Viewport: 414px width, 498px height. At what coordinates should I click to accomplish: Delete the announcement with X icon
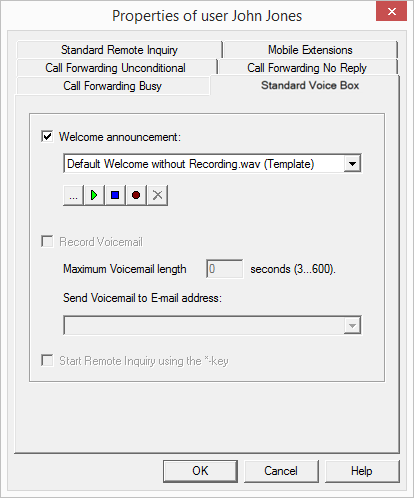[x=157, y=195]
